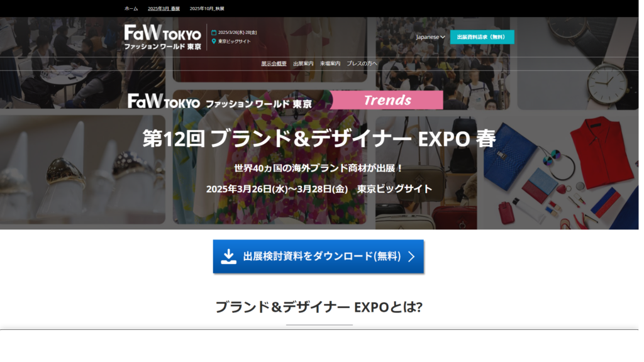Screen dimensions: 644x362
Task: Click the FaW TOKYO header logo
Action: (163, 37)
